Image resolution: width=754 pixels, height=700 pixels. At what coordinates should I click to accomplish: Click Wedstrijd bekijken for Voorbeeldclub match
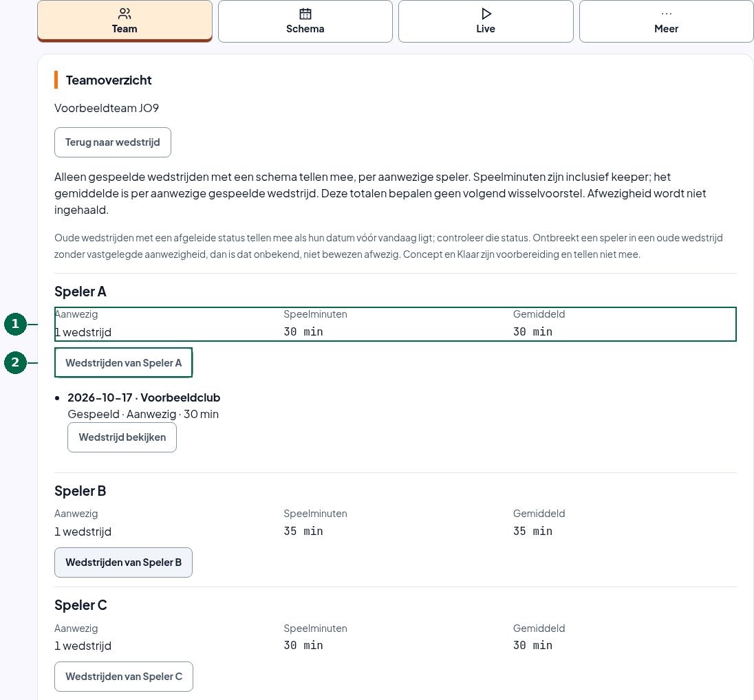(x=122, y=437)
